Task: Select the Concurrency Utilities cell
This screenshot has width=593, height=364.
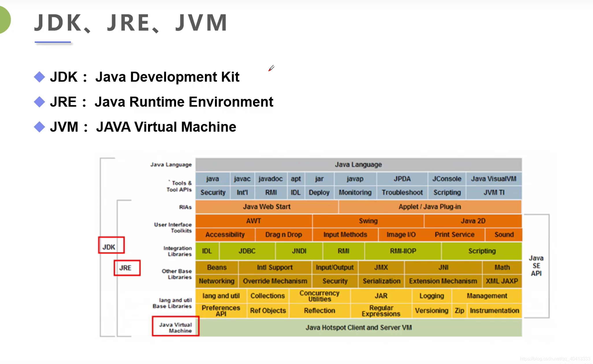Action: 319,296
